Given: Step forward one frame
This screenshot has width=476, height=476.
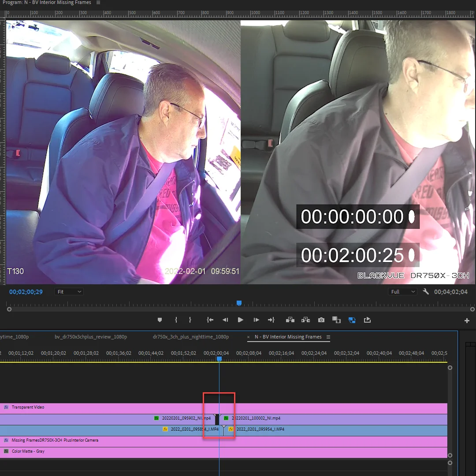Looking at the screenshot, I should [x=256, y=320].
